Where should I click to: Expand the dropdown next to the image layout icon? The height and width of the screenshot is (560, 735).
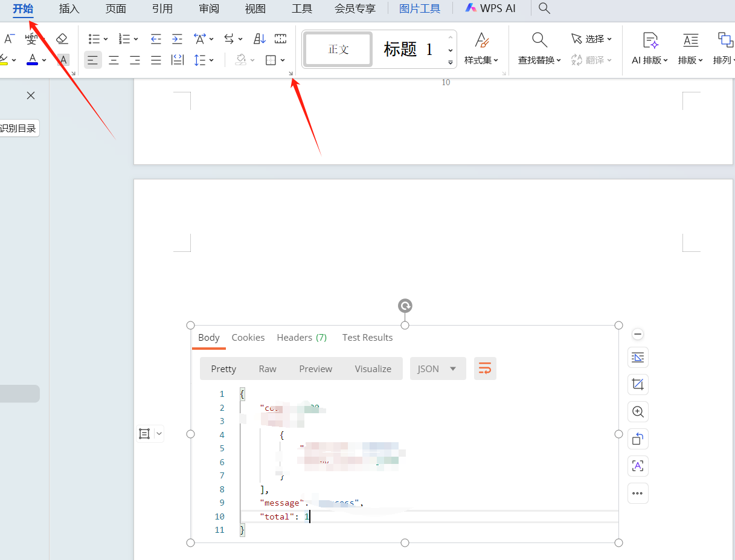click(159, 433)
